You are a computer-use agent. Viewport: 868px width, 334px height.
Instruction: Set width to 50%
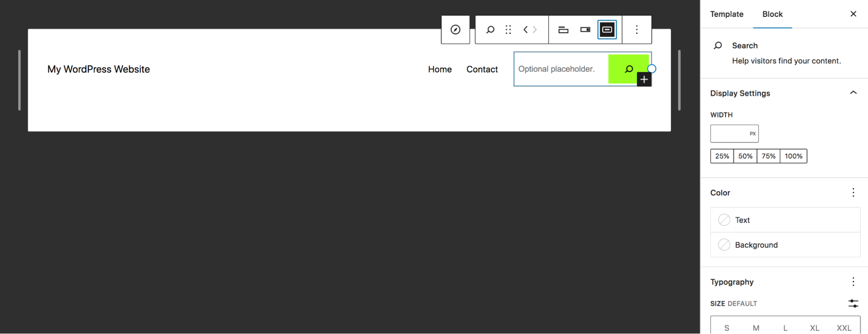coord(745,156)
